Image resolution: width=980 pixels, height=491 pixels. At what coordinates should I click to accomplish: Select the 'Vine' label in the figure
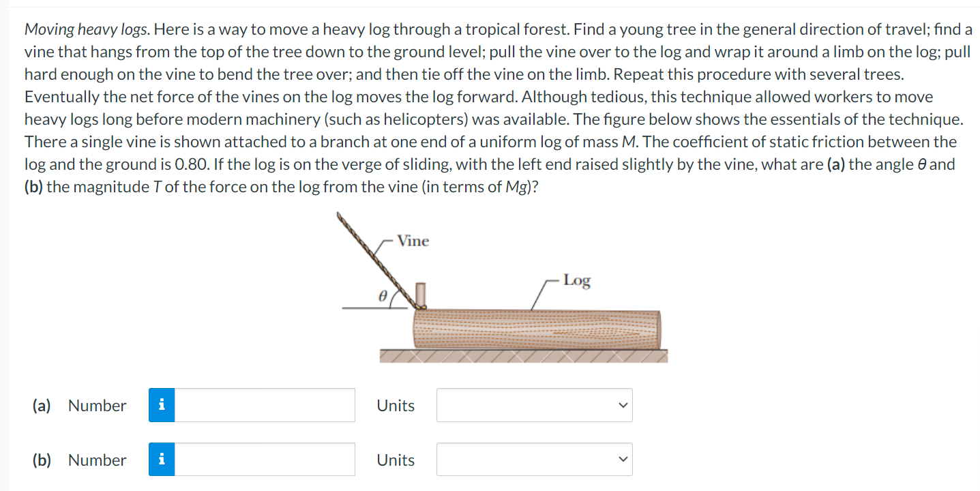tap(413, 241)
